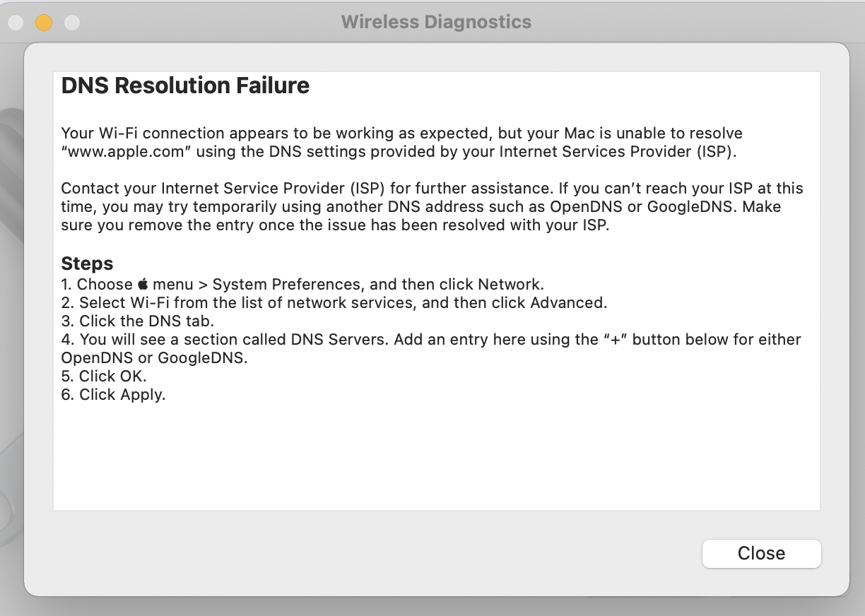Click the Wireless Diagnostics window title
Viewport: 865px width, 616px height.
click(436, 22)
